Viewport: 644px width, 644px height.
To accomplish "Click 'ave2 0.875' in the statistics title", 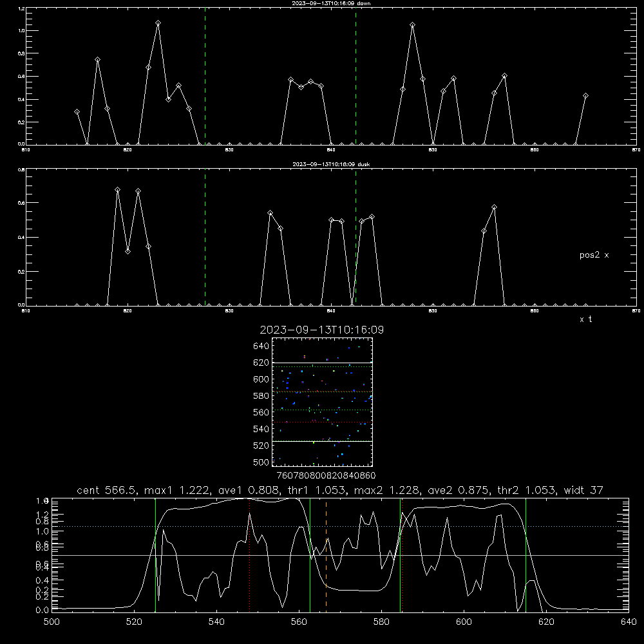I will click(459, 490).
